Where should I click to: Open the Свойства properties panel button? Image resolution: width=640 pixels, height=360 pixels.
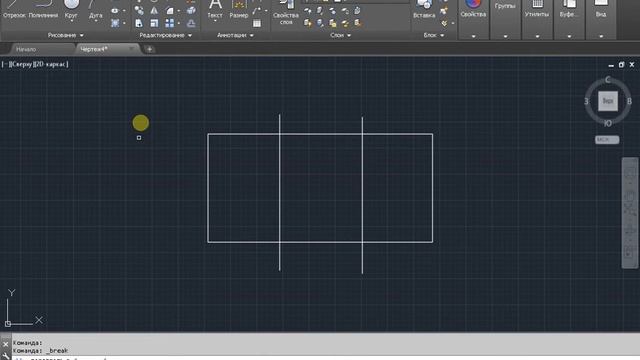473,10
